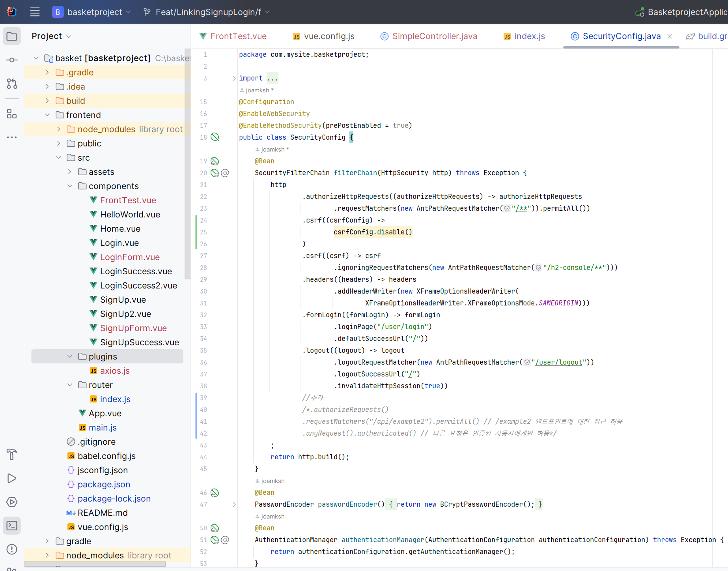Expand the folded import block on line 3
The image size is (728, 571).
click(234, 78)
